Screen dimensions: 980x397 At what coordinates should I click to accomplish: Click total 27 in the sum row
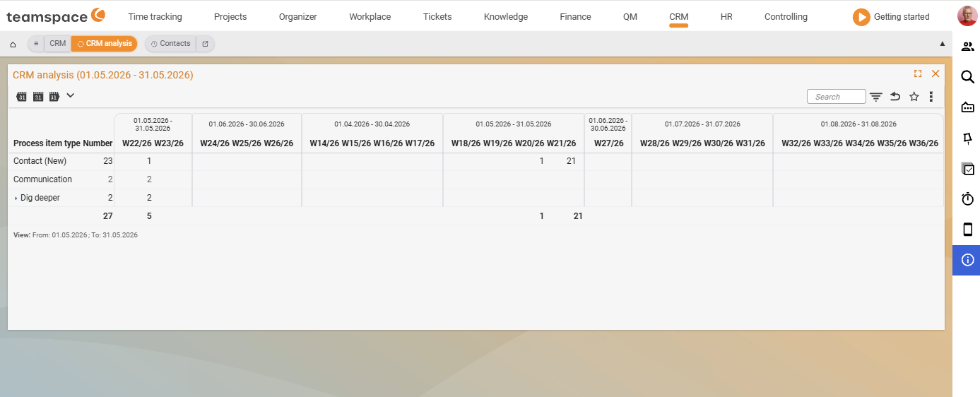[x=107, y=216]
